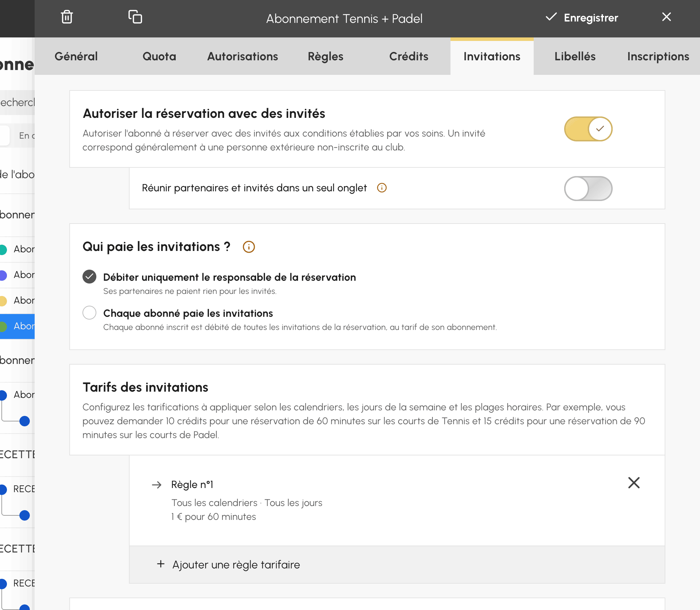Screen dimensions: 700x610
Task: Open the Quota tab
Action: click(x=159, y=56)
